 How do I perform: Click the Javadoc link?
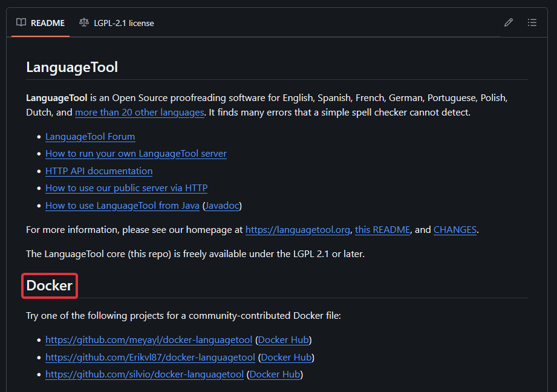tap(222, 206)
